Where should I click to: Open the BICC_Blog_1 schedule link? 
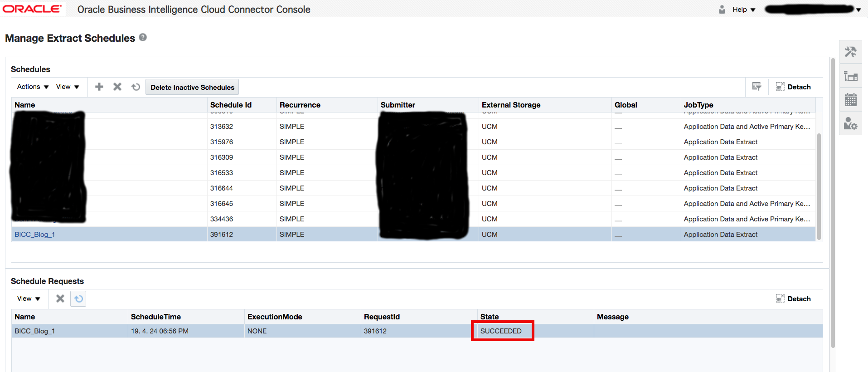[x=34, y=235]
